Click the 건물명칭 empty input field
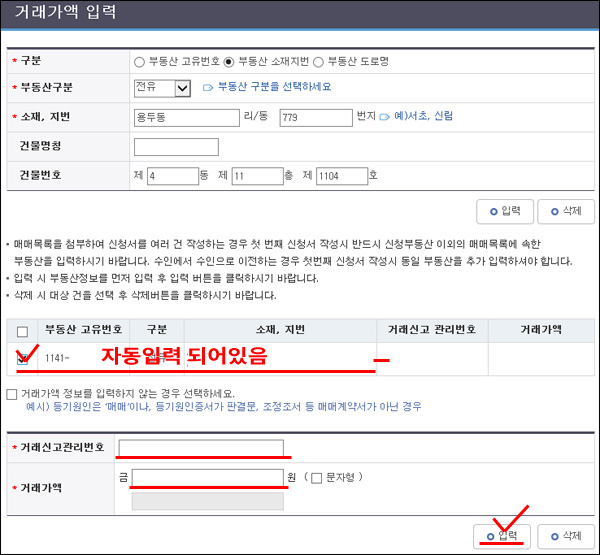 pos(176,147)
